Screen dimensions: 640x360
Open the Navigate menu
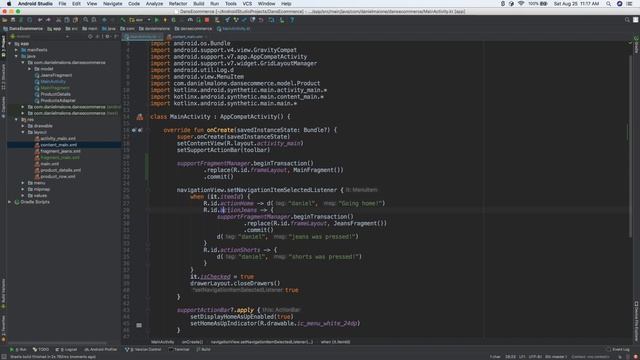pyautogui.click(x=113, y=3)
